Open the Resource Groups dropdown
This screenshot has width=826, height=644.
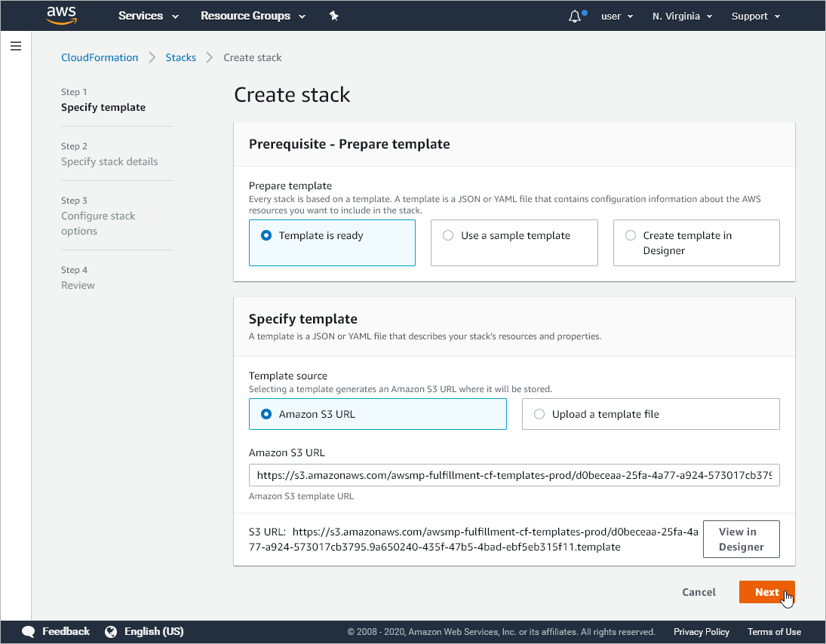click(253, 16)
